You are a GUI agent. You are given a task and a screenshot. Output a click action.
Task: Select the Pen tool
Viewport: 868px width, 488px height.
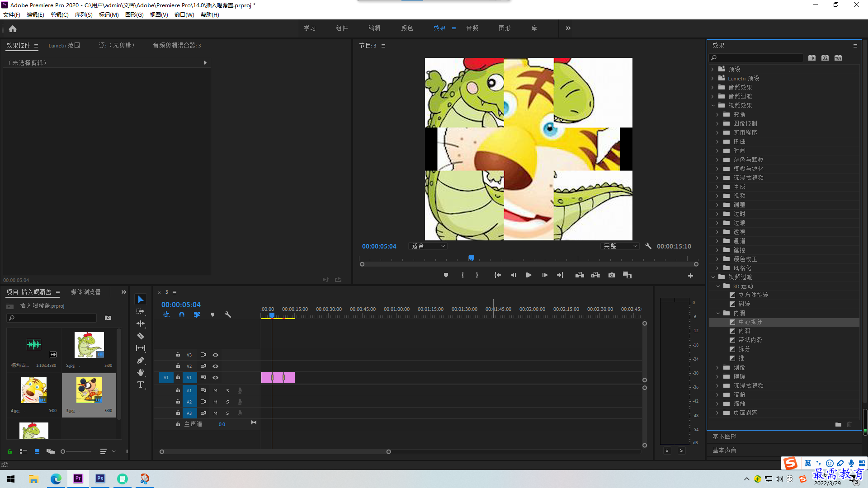pos(141,360)
